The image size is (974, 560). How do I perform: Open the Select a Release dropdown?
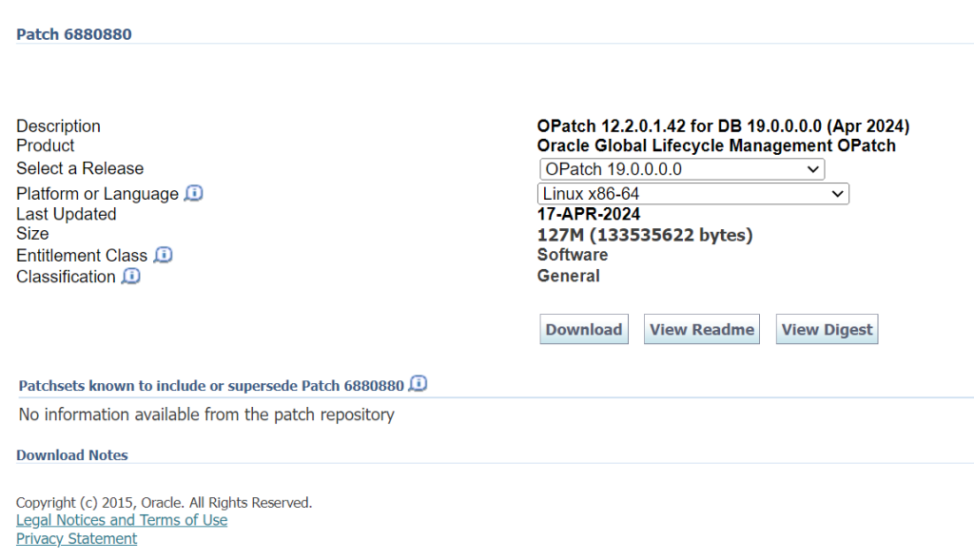coord(682,169)
